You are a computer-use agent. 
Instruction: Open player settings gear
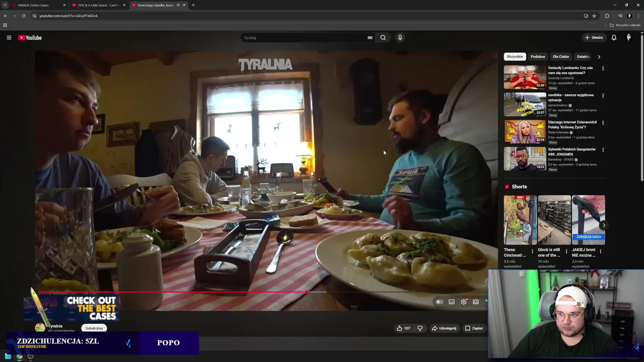463,302
